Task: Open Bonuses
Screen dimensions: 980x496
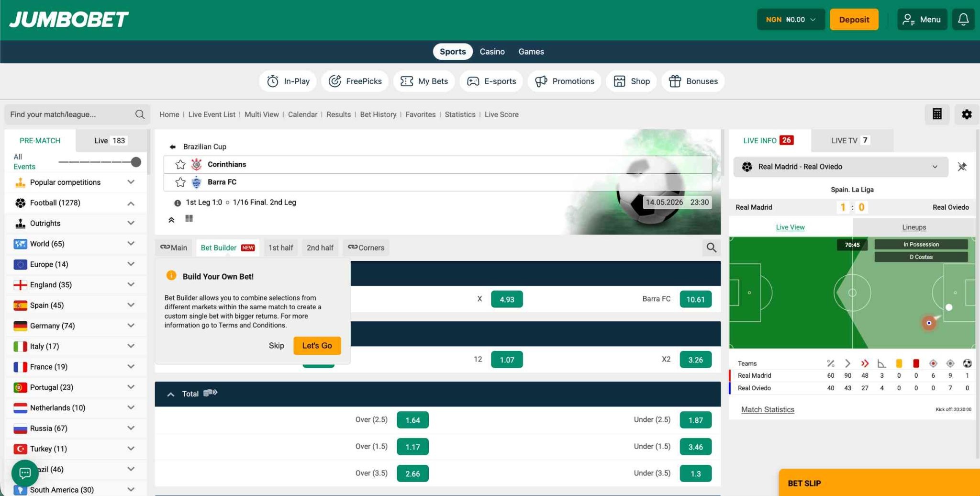Action: pos(693,81)
